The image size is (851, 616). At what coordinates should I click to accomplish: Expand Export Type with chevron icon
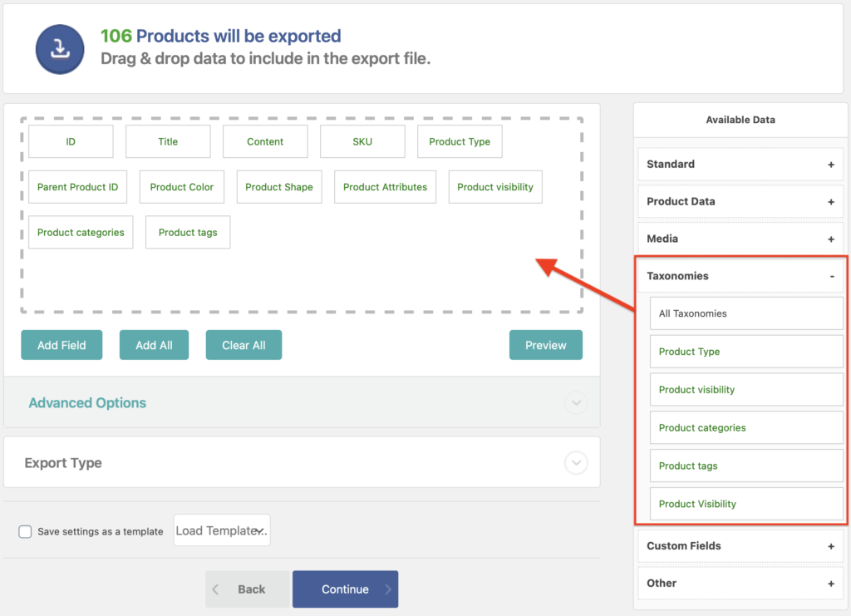[x=576, y=463]
